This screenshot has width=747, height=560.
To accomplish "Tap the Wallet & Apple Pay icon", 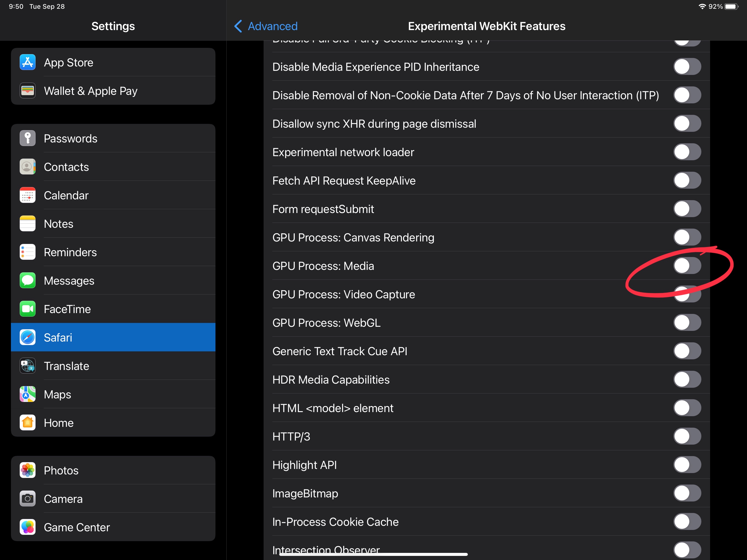I will pyautogui.click(x=27, y=91).
